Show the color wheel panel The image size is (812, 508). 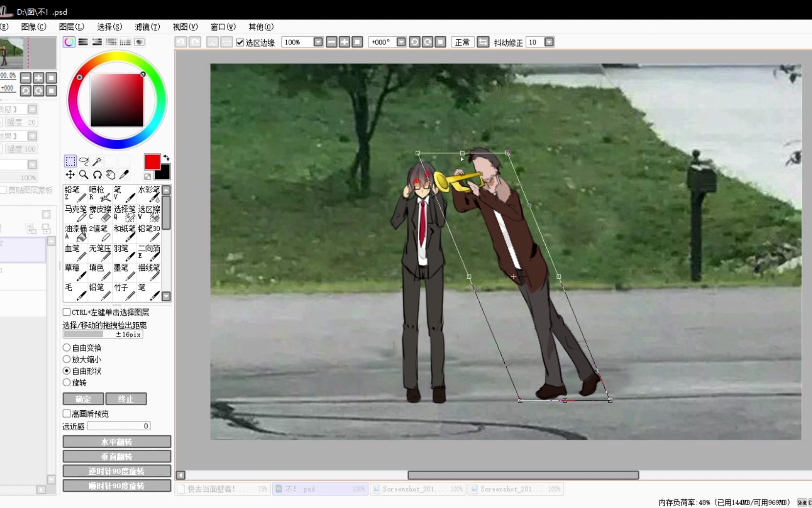(69, 42)
